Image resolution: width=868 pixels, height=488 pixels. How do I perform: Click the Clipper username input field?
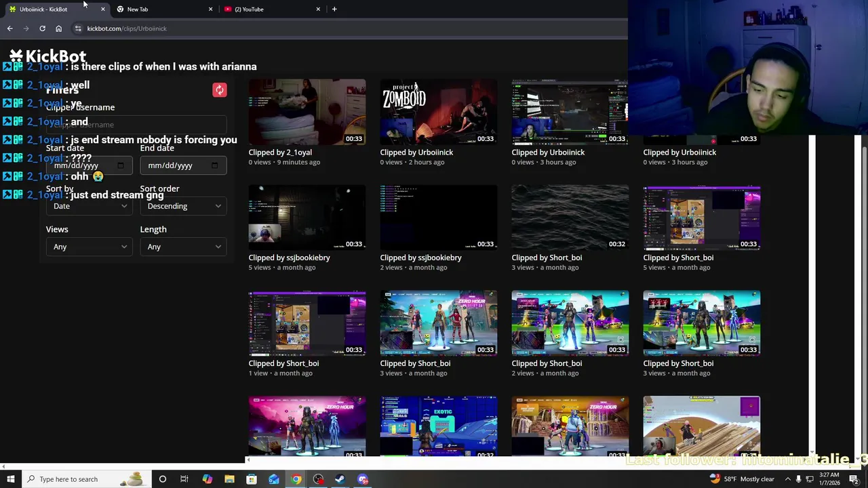point(136,125)
